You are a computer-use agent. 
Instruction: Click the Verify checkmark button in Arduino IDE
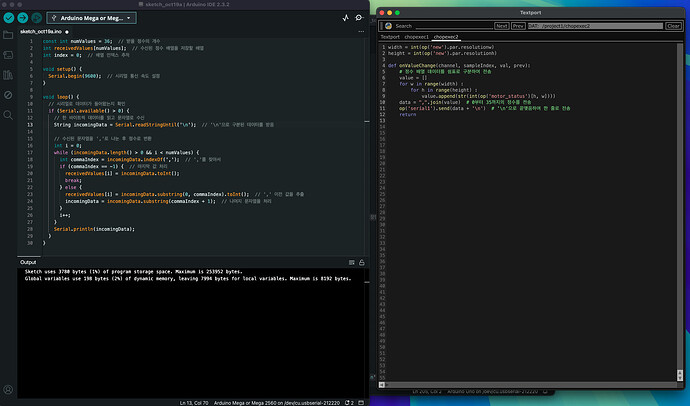(9, 18)
